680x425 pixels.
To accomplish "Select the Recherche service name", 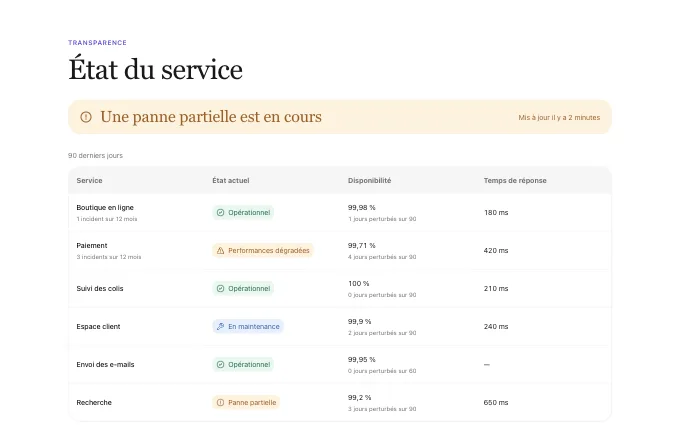I will click(94, 402).
